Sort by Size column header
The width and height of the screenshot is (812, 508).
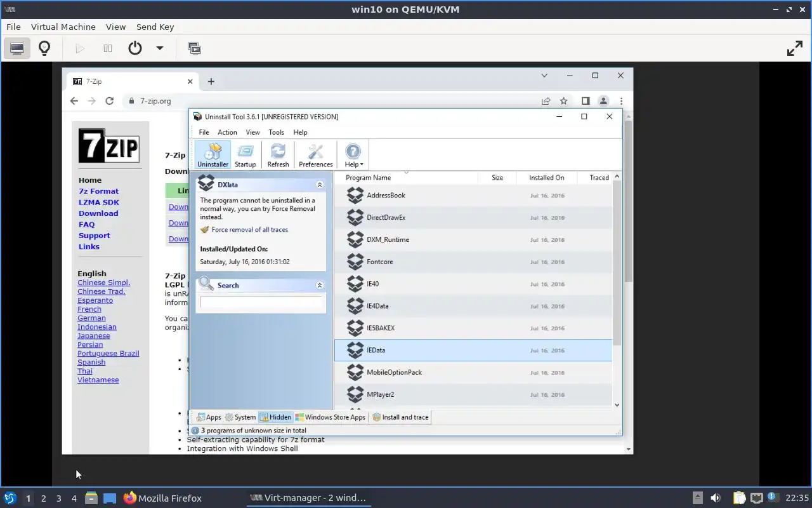coord(497,178)
